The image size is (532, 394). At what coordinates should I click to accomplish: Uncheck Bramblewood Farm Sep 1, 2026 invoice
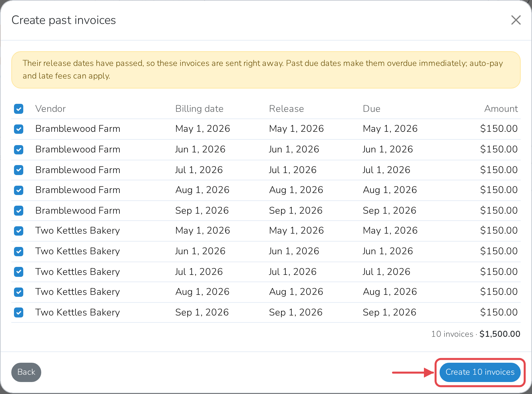pos(19,211)
